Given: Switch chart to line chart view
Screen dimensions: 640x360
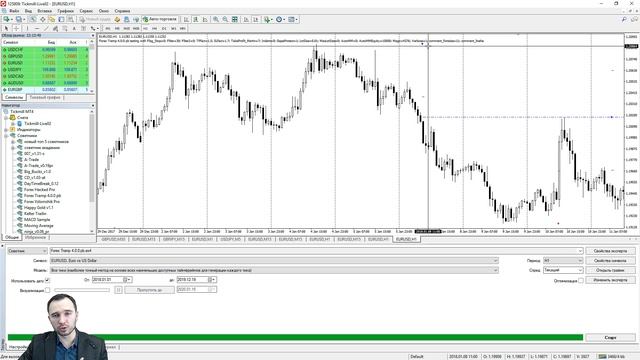Looking at the screenshot, I should pyautogui.click(x=205, y=19).
